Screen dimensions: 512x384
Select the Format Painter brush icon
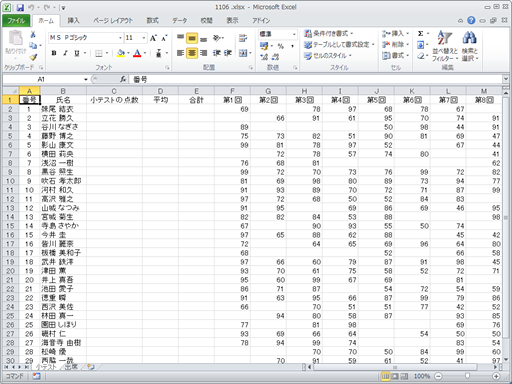pos(33,57)
